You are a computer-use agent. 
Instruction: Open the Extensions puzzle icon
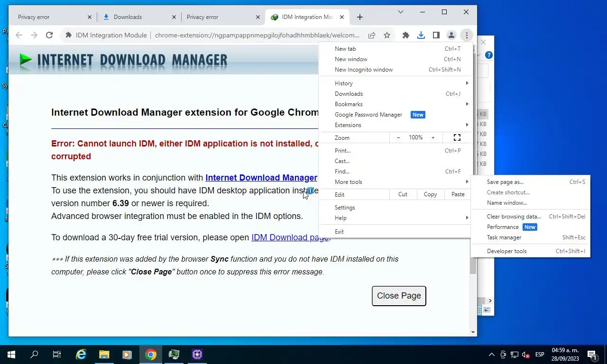[406, 35]
